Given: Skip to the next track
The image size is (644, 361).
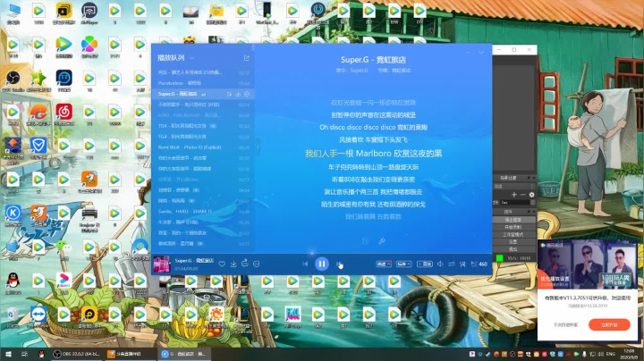Looking at the screenshot, I should coord(338,264).
